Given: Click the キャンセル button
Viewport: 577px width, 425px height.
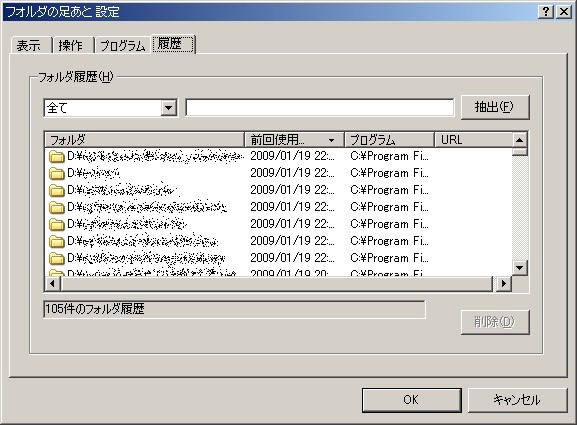Looking at the screenshot, I should pos(517,400).
